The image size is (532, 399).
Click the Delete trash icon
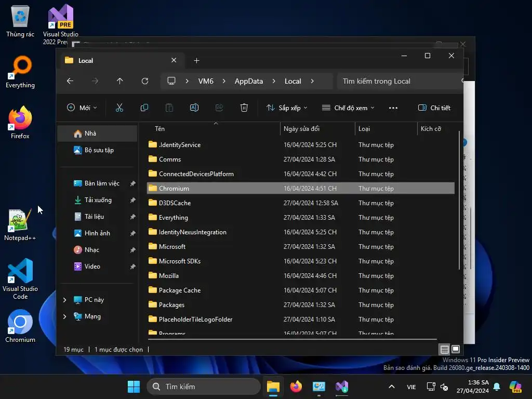point(244,108)
